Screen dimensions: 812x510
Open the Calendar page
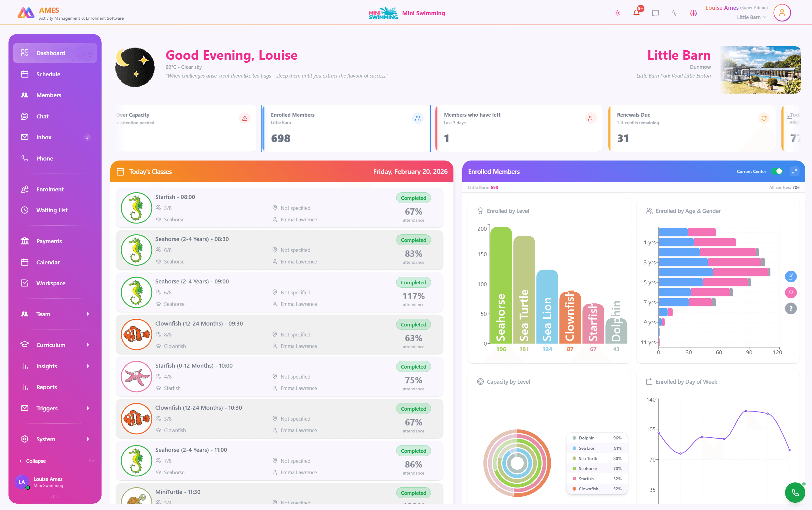pyautogui.click(x=55, y=262)
